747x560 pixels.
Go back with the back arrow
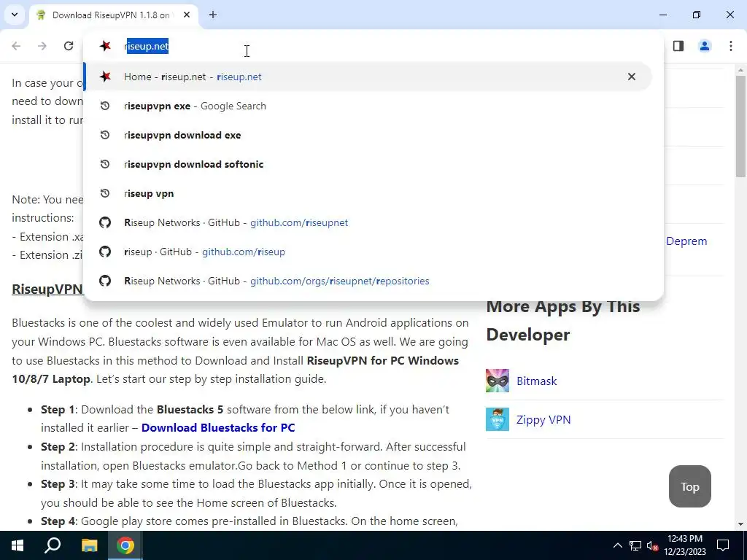(x=16, y=46)
